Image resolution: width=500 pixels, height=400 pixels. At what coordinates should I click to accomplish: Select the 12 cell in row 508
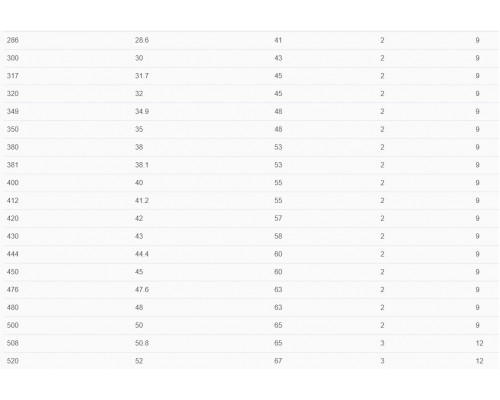point(479,343)
